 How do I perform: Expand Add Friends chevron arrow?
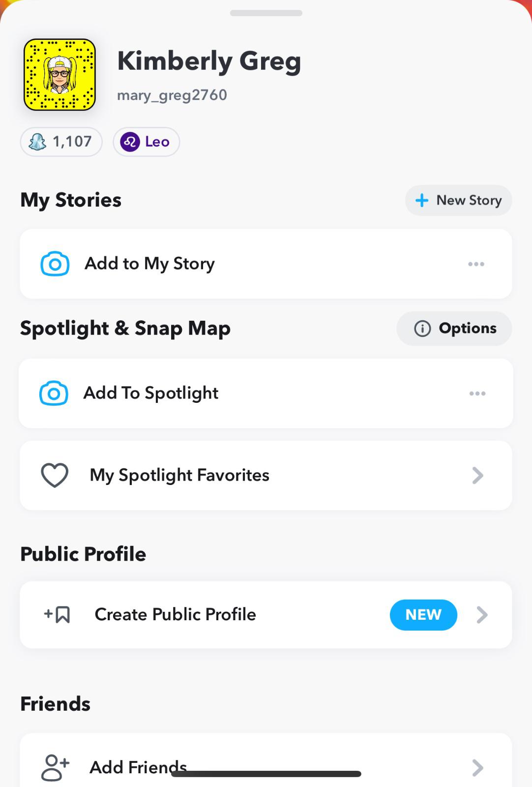point(477,767)
